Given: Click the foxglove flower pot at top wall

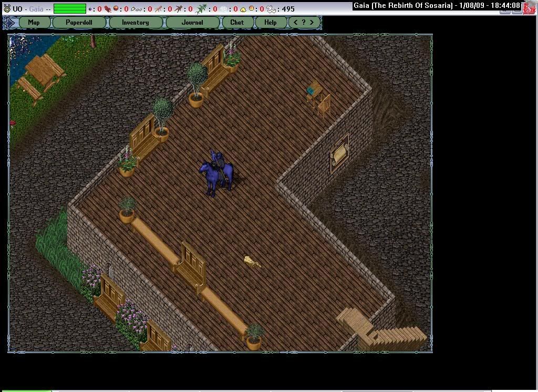Looking at the screenshot, I should [x=232, y=58].
